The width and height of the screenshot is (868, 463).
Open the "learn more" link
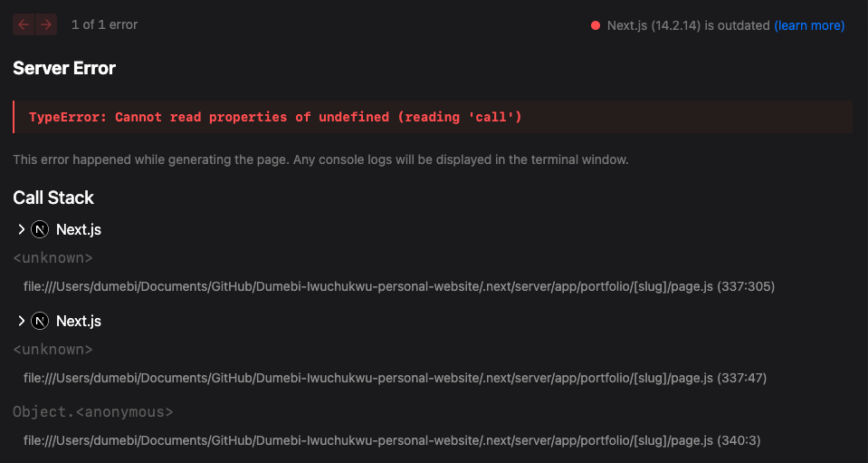(x=809, y=25)
